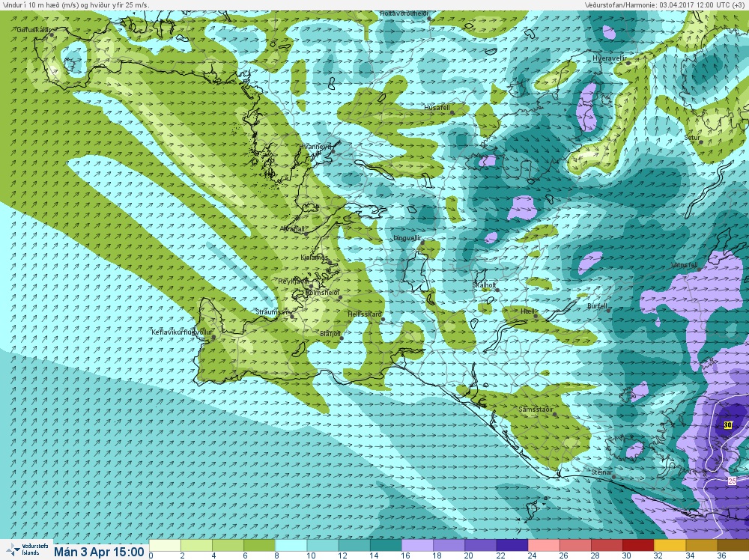Click the Hellisskarð station label

tap(365, 314)
